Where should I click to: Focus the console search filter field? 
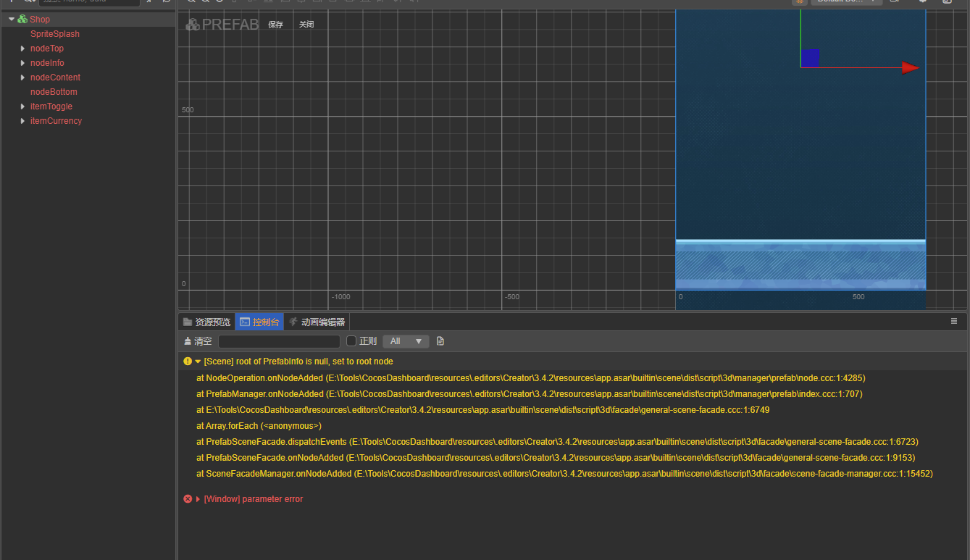[x=280, y=341]
